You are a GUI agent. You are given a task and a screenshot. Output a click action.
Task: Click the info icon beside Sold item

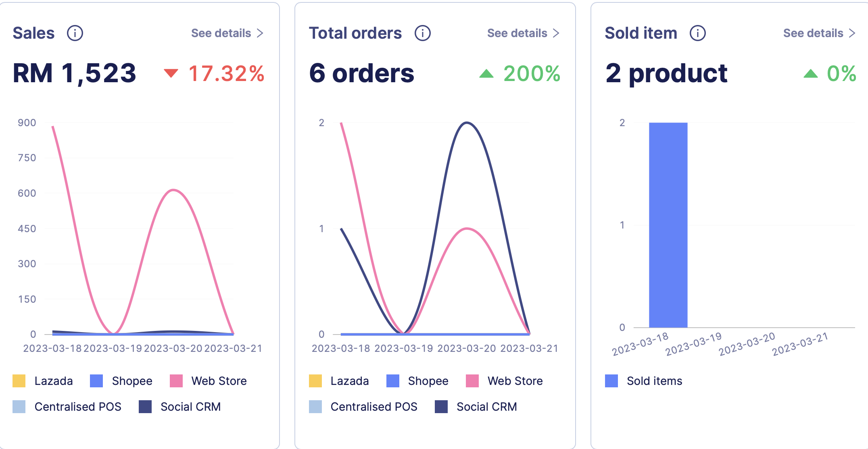[698, 33]
